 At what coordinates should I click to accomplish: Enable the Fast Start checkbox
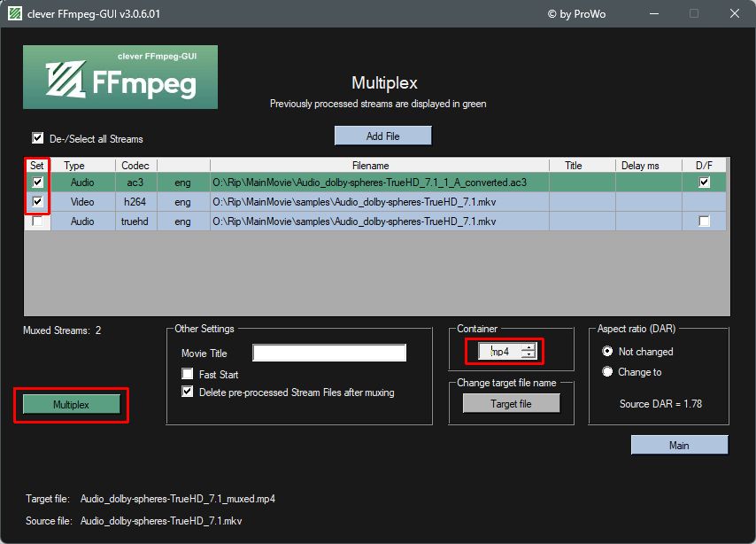188,374
